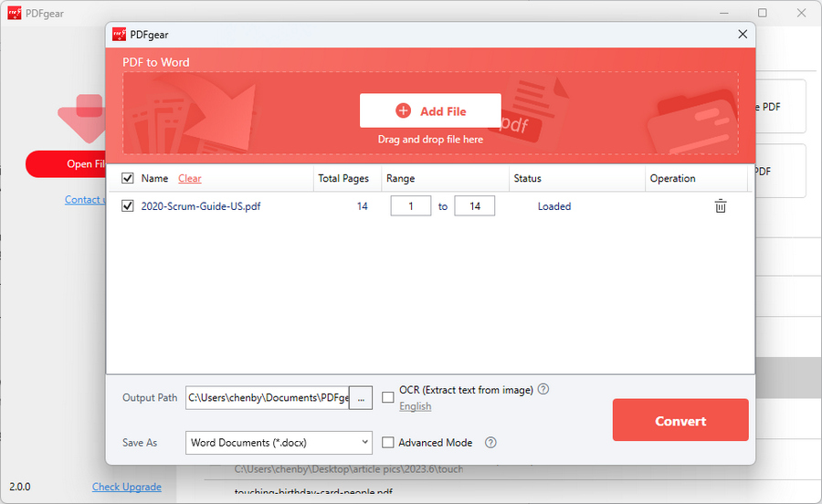Click Open File button in main window

66,164
